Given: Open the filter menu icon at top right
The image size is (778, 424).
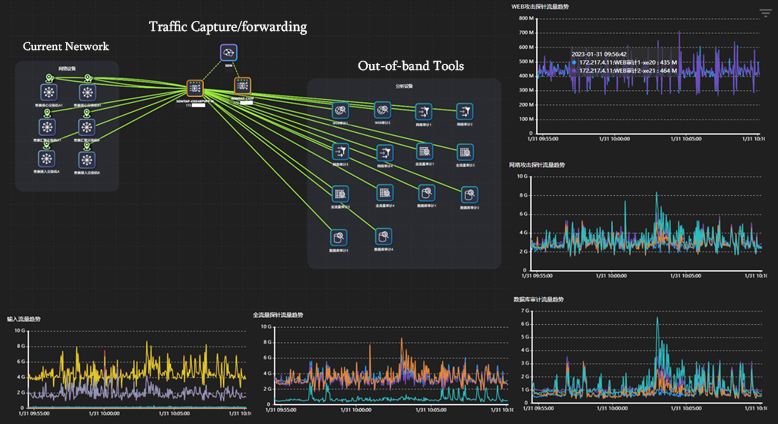Looking at the screenshot, I should pyautogui.click(x=766, y=13).
